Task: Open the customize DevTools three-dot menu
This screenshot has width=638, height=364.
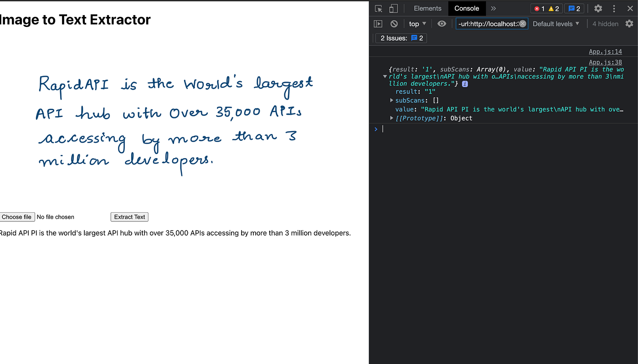Action: pyautogui.click(x=614, y=8)
